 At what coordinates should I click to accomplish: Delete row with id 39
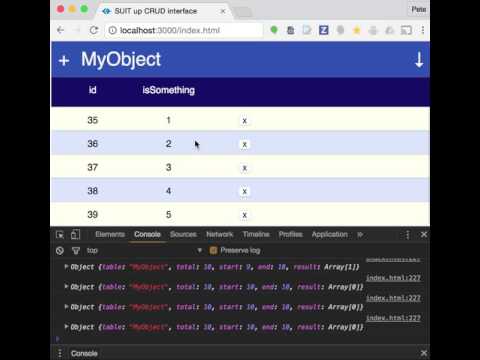click(x=244, y=215)
